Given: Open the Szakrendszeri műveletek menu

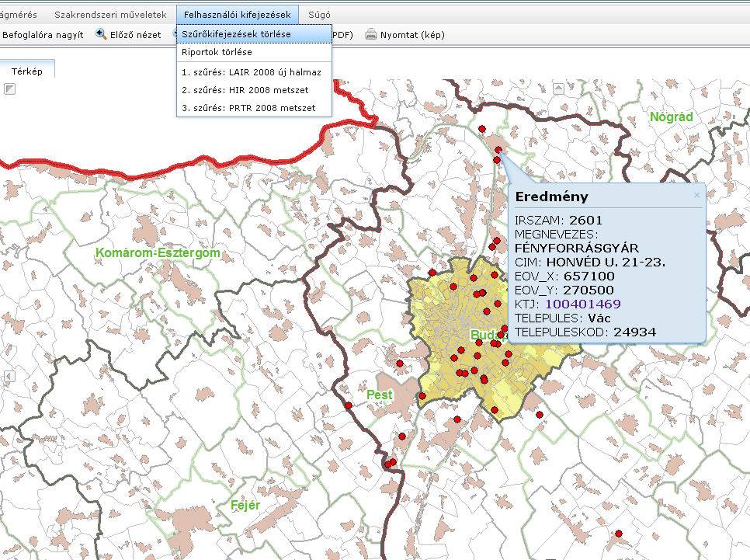Looking at the screenshot, I should pyautogui.click(x=110, y=15).
